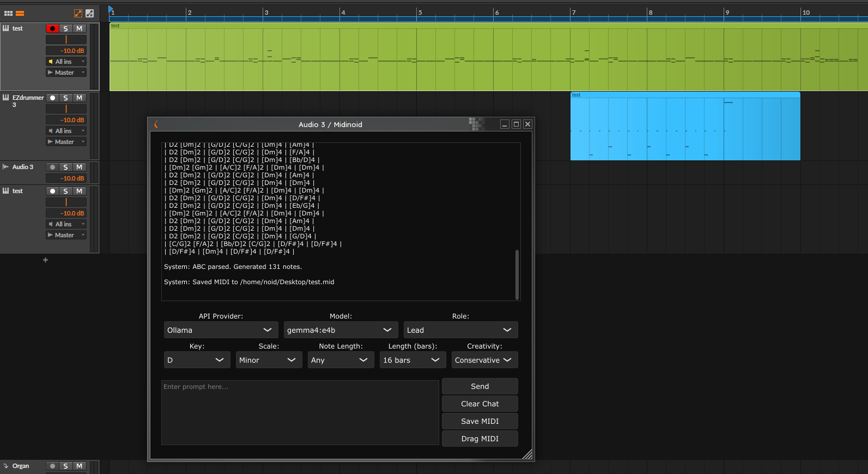The width and height of the screenshot is (868, 474).
Task: Click the Audio 3 track waveform icon
Action: 6,167
